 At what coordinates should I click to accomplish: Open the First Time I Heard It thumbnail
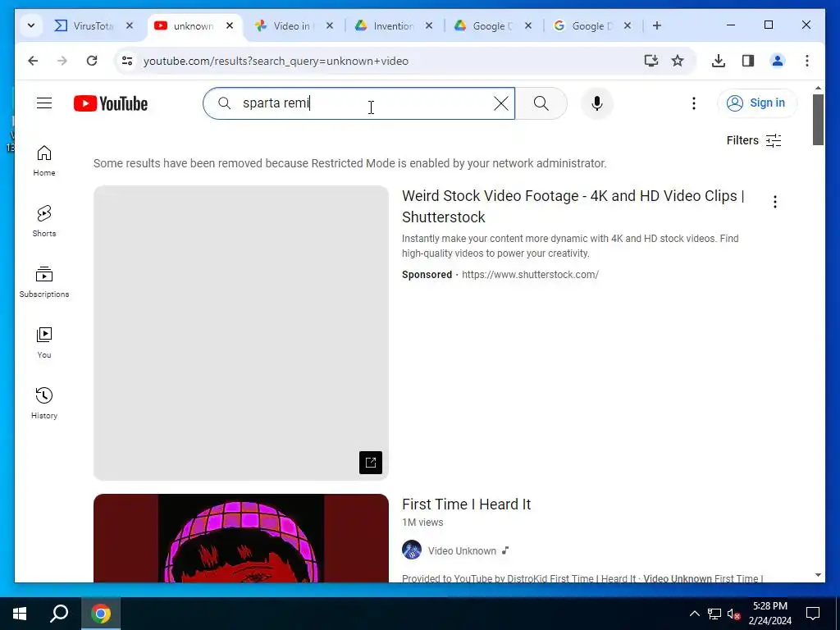pyautogui.click(x=241, y=538)
